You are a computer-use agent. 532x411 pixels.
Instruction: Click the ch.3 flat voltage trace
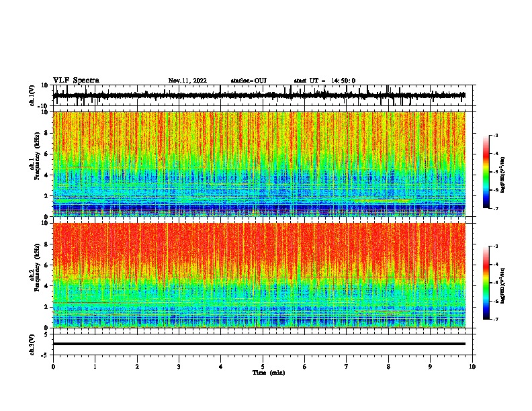click(x=259, y=344)
